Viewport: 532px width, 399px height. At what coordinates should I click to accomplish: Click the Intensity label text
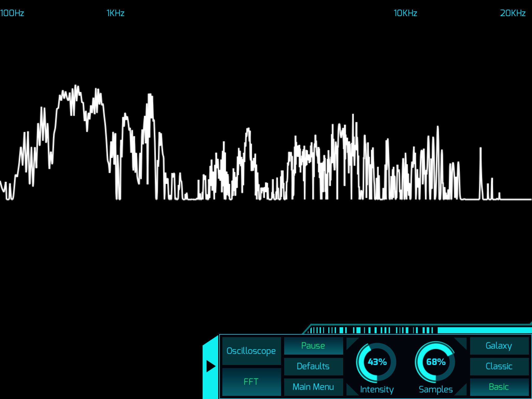(x=377, y=389)
